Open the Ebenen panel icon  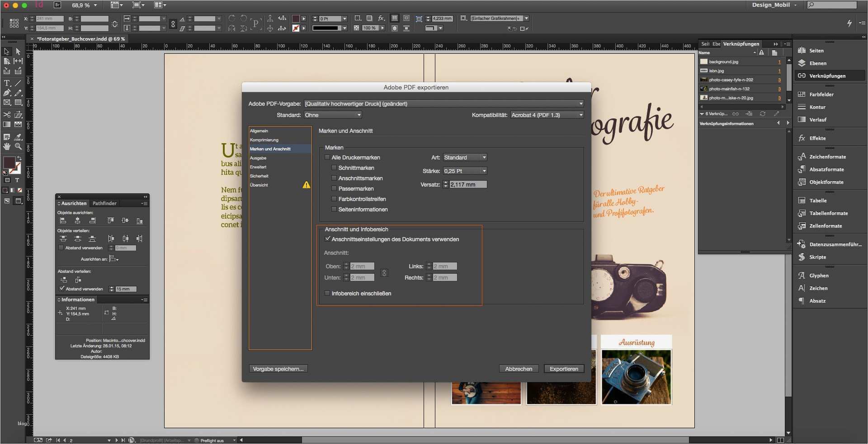802,63
